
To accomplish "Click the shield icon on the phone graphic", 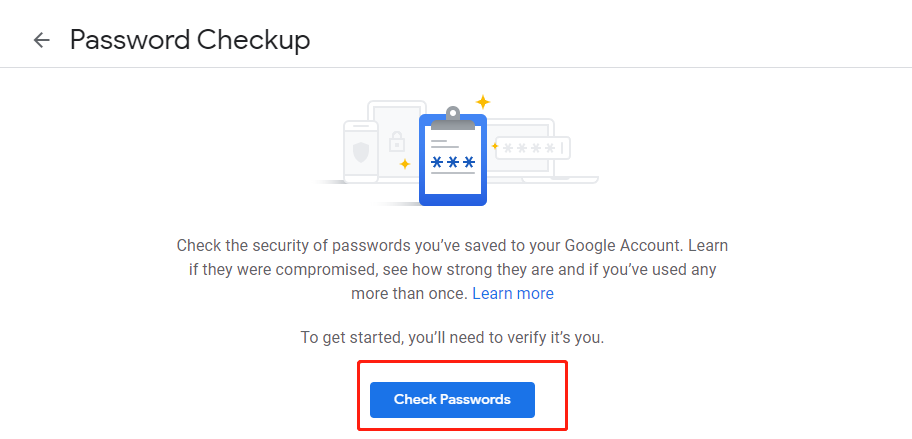I will pyautogui.click(x=361, y=152).
